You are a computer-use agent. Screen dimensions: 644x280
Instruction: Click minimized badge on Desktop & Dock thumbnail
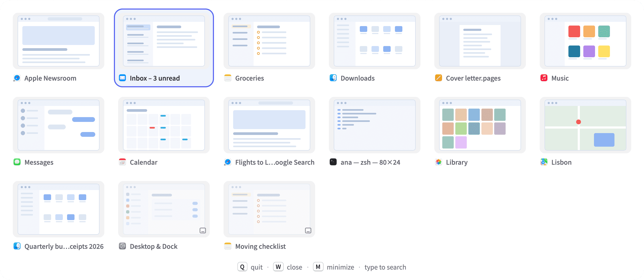(x=203, y=230)
